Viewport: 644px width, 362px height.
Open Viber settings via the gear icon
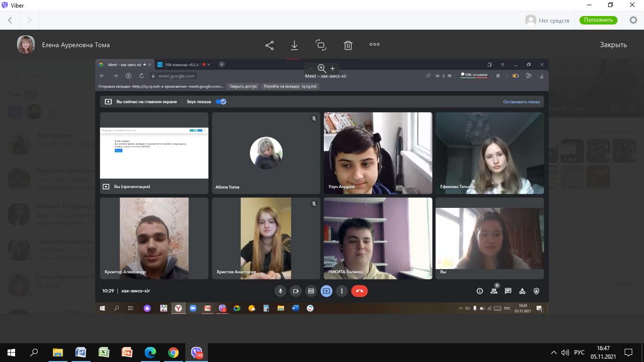coord(633,20)
